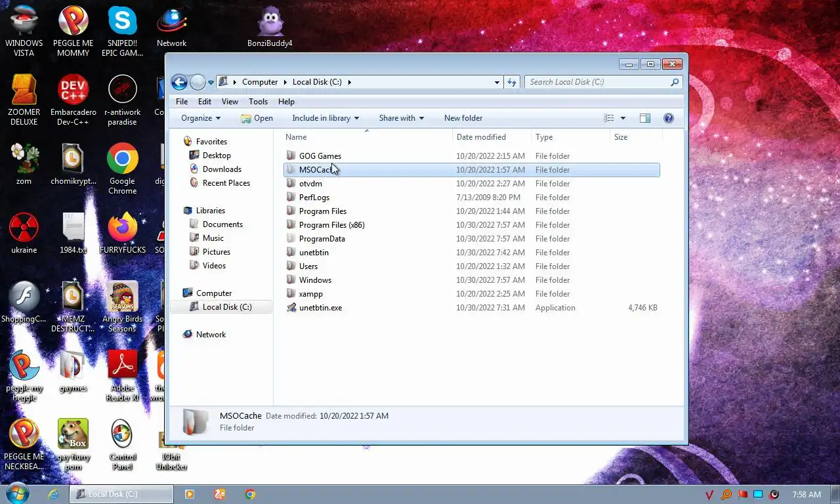Click the greyed Forward arrow button
840x504 pixels.
tap(198, 82)
